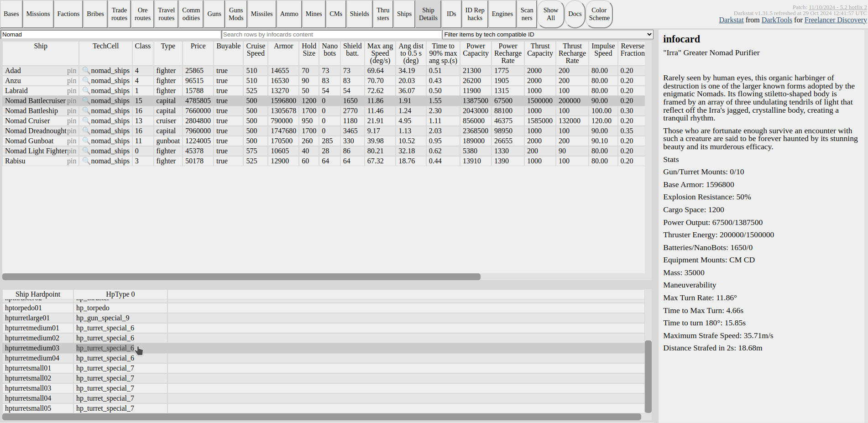The height and width of the screenshot is (423, 868).
Task: Pin the Nomad Battlecruiser row
Action: 72,101
